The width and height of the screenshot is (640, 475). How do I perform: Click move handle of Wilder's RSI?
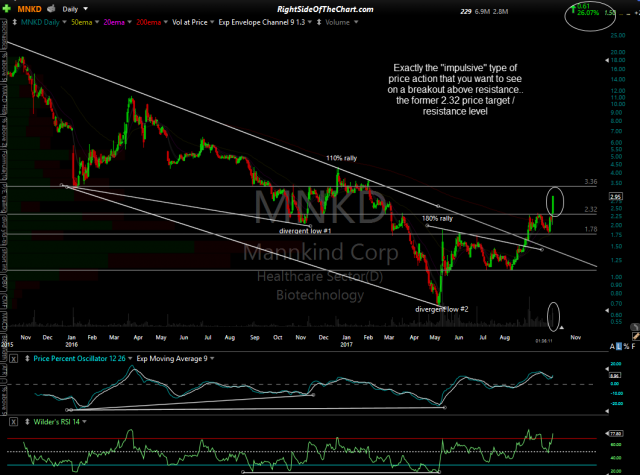[27, 422]
